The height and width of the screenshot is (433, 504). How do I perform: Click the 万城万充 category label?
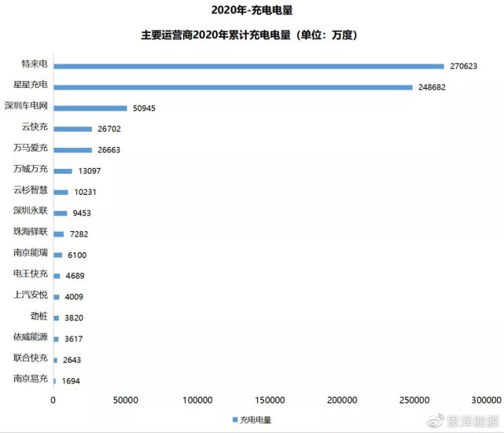[x=30, y=169]
